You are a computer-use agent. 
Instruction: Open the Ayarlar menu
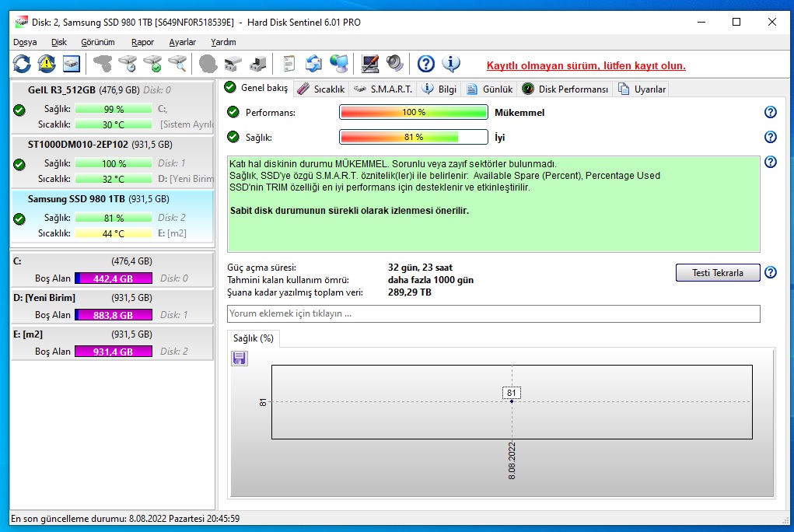182,42
